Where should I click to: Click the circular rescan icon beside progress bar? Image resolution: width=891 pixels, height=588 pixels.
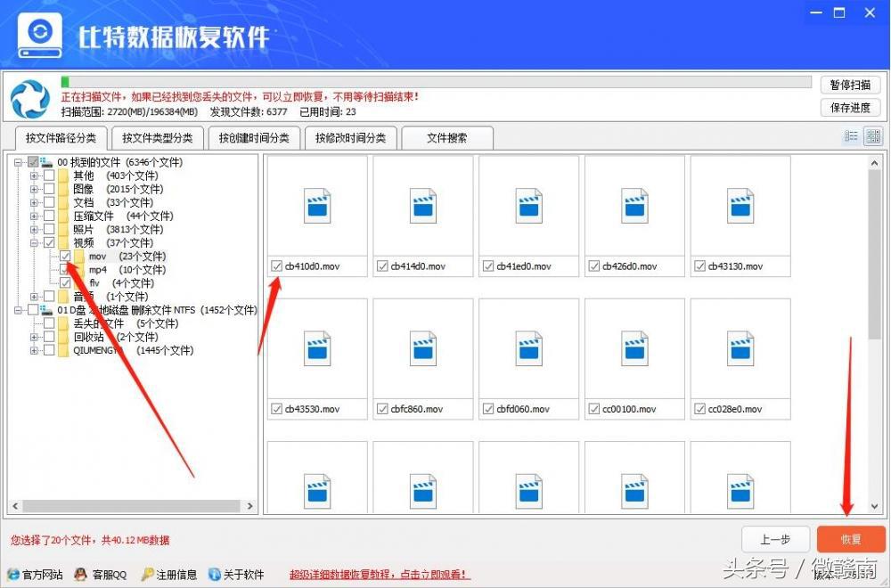(x=29, y=99)
